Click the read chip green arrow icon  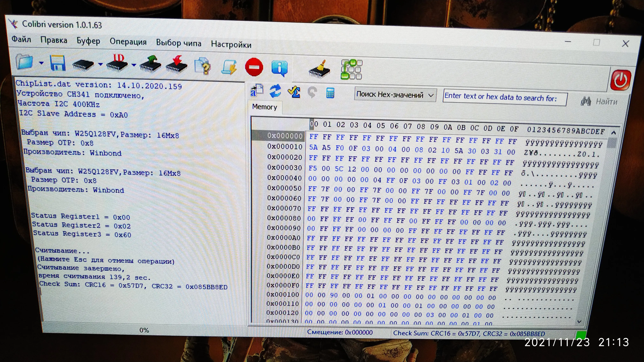coord(150,65)
